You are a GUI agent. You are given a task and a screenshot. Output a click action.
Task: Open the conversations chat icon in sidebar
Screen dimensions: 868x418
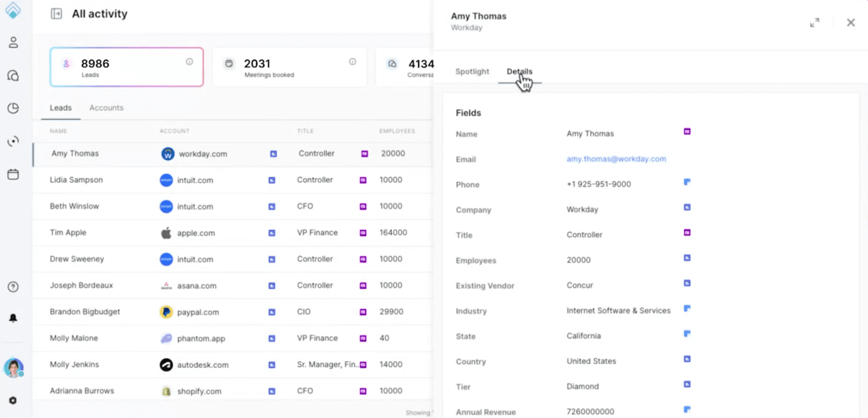(x=13, y=75)
